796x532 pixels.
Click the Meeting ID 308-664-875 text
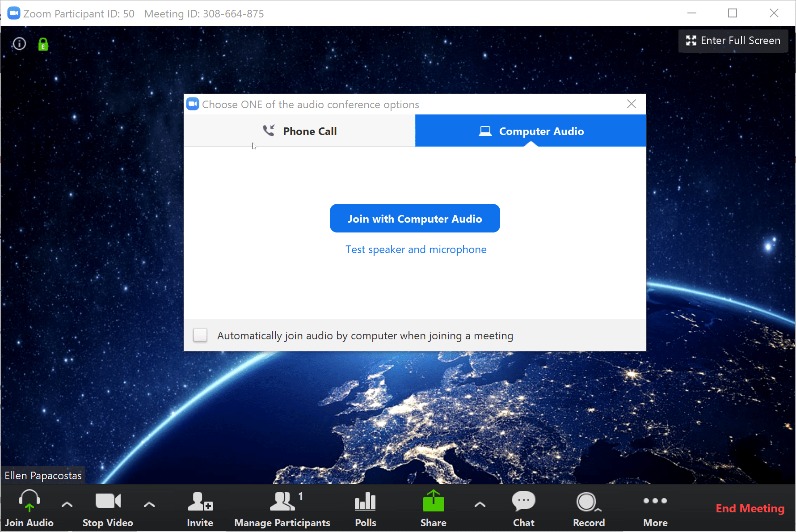coord(204,14)
